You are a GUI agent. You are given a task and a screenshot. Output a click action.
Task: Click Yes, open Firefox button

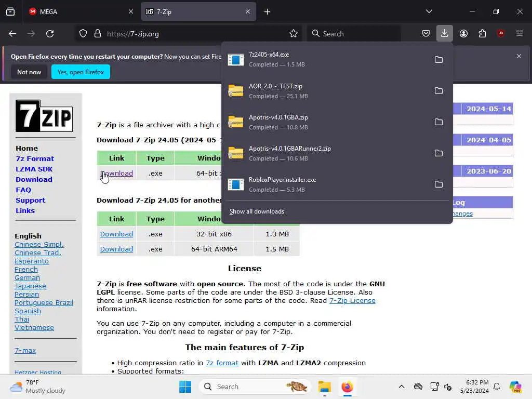click(81, 72)
